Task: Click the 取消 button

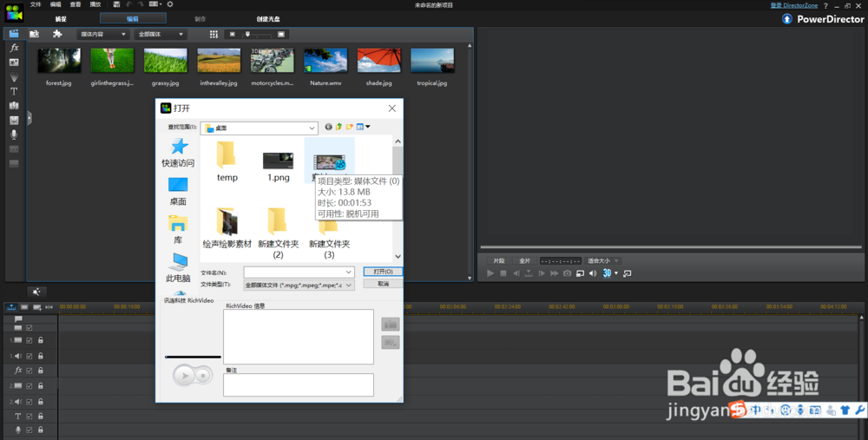Action: [x=383, y=284]
